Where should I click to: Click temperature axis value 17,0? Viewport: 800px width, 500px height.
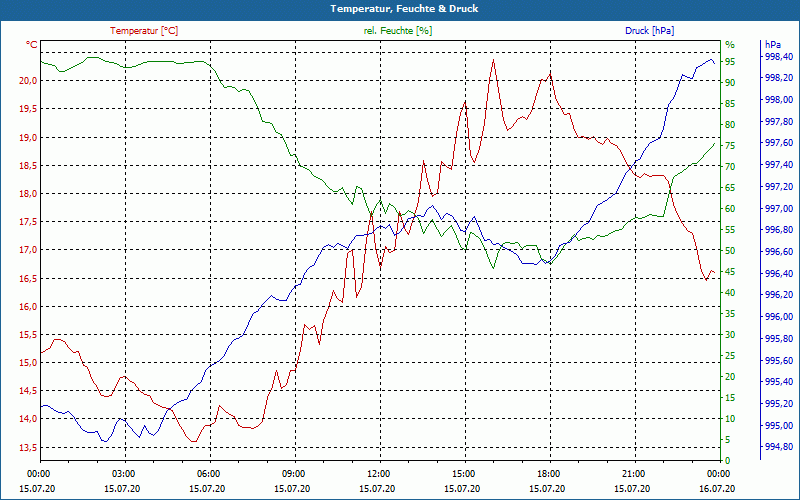coord(29,250)
